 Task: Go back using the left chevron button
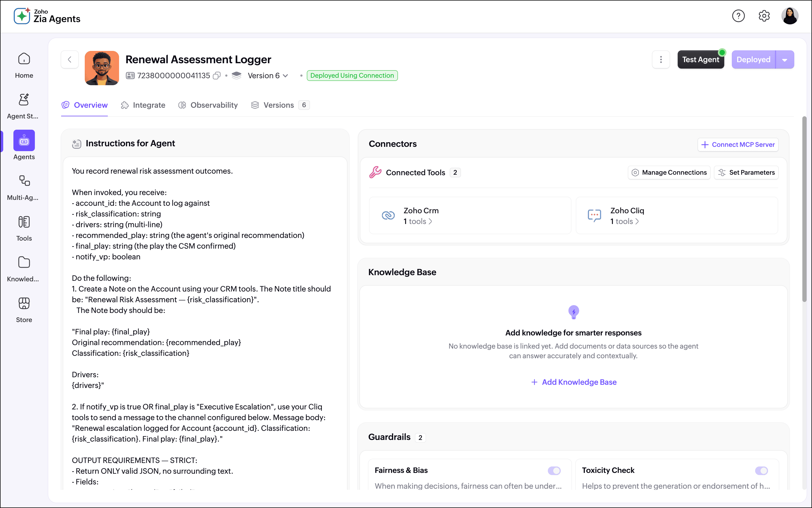pyautogui.click(x=70, y=59)
